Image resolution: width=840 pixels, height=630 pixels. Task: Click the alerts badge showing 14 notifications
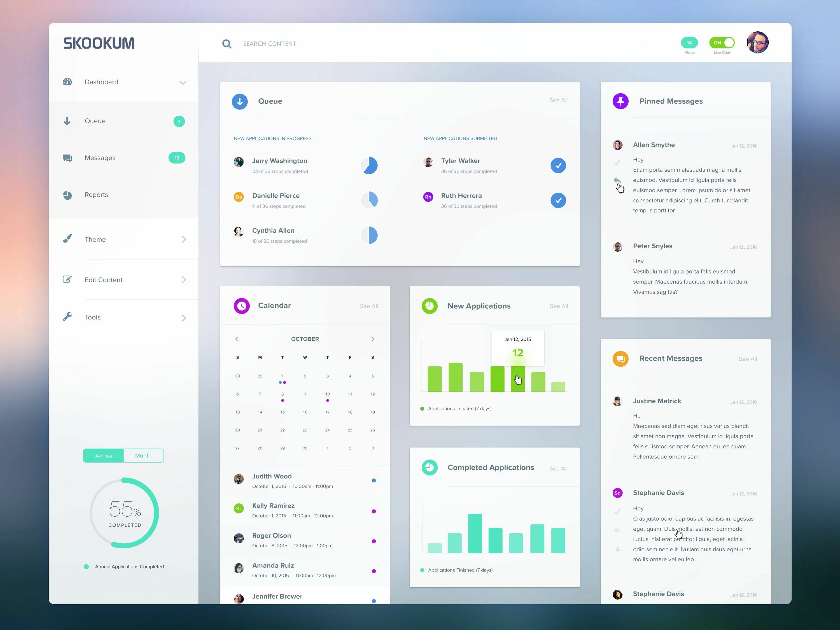point(689,42)
